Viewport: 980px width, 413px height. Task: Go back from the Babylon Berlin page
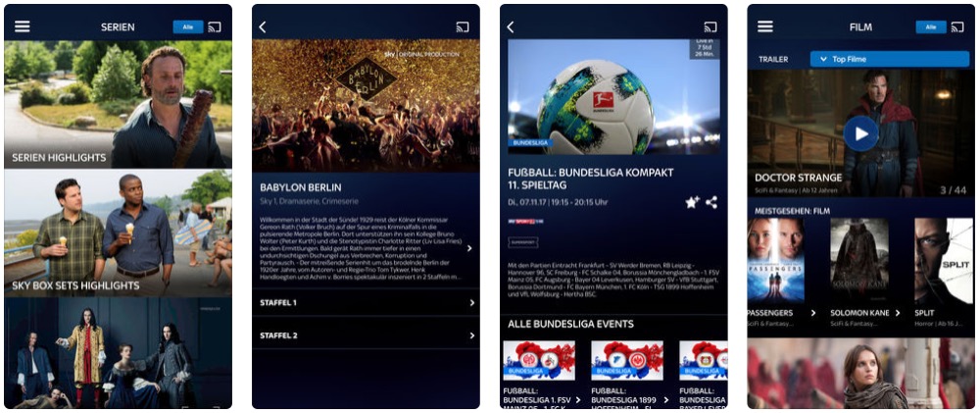point(263,26)
